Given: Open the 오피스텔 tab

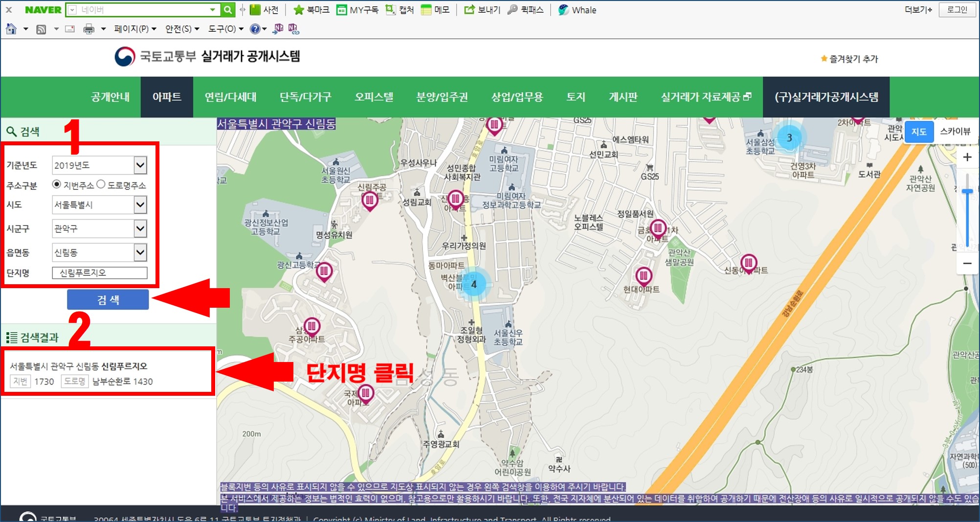Looking at the screenshot, I should click(374, 97).
